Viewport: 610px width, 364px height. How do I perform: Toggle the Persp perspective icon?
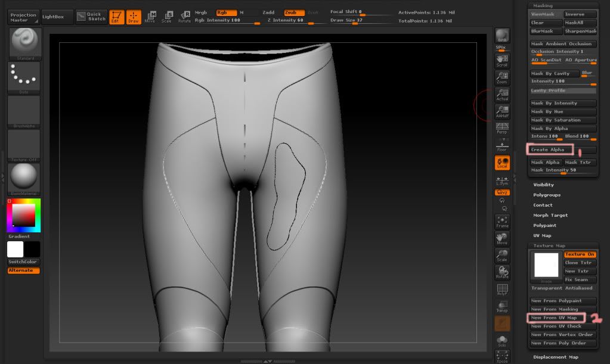[x=502, y=128]
